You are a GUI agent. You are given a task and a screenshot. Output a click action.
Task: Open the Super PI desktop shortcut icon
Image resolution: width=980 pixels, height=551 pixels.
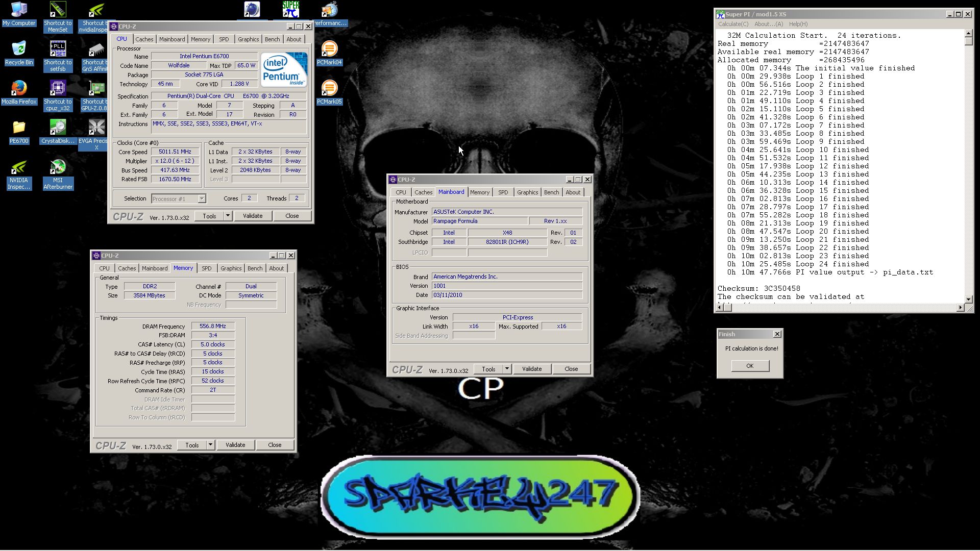click(x=291, y=10)
